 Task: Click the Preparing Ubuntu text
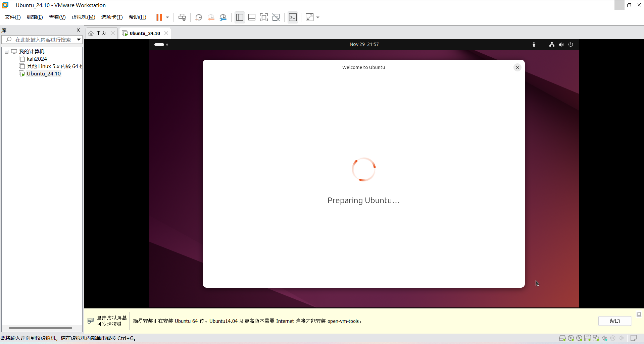point(363,200)
